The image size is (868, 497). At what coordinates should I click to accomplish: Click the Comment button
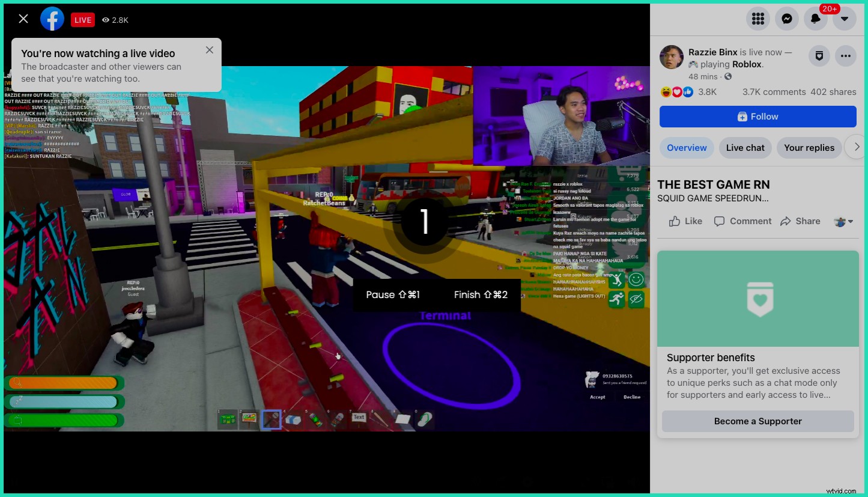tap(742, 221)
